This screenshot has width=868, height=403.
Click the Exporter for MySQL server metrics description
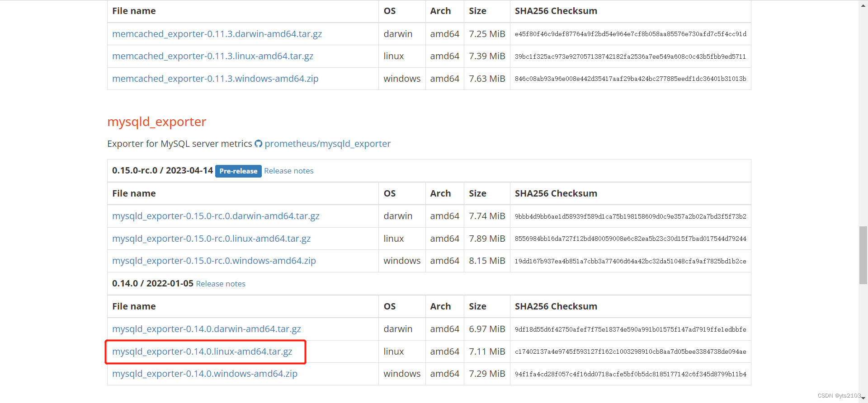(179, 144)
